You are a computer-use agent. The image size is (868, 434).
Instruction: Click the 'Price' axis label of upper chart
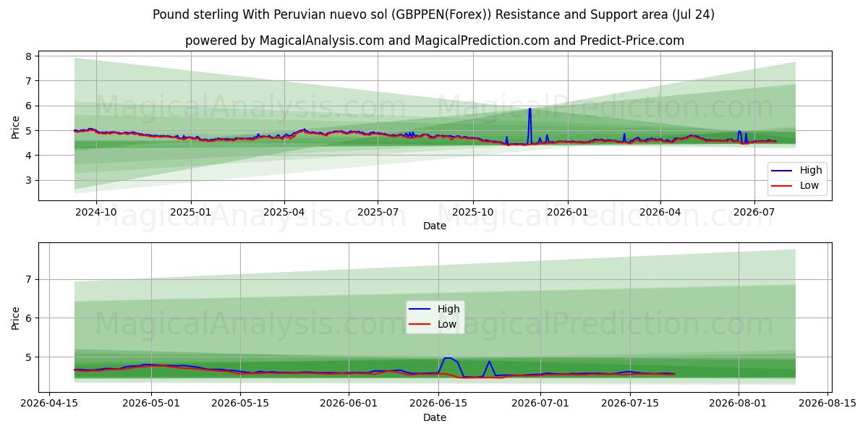tap(15, 126)
